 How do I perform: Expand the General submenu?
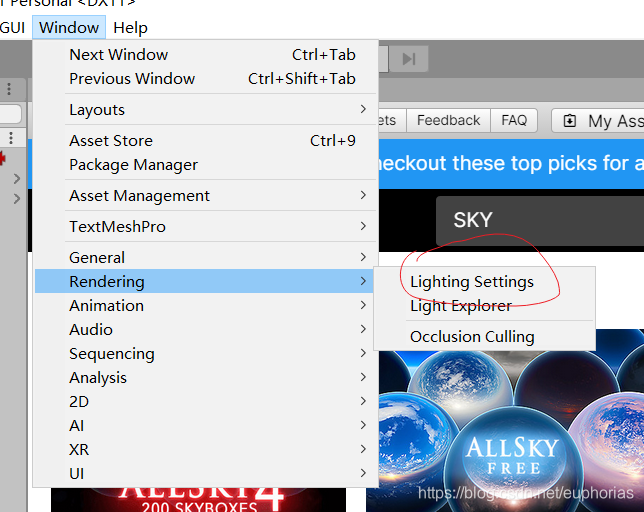tap(206, 257)
